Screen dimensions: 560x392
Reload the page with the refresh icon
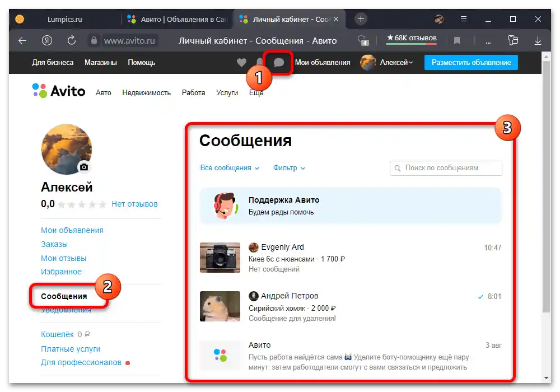pyautogui.click(x=72, y=40)
